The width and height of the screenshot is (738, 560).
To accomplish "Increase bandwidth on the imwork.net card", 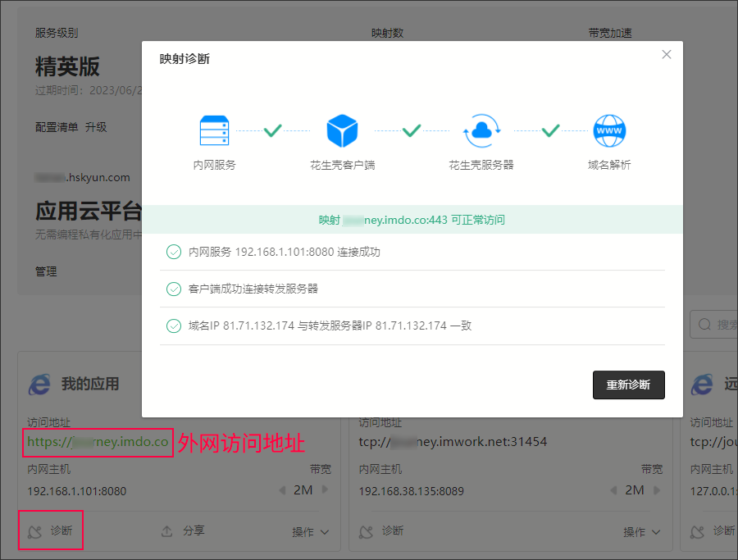I will tap(656, 489).
